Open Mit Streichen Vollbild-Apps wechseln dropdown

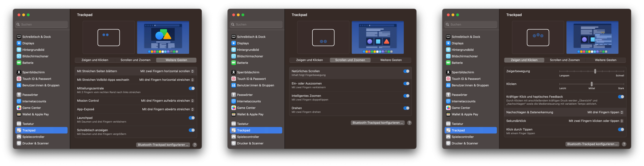(x=166, y=80)
